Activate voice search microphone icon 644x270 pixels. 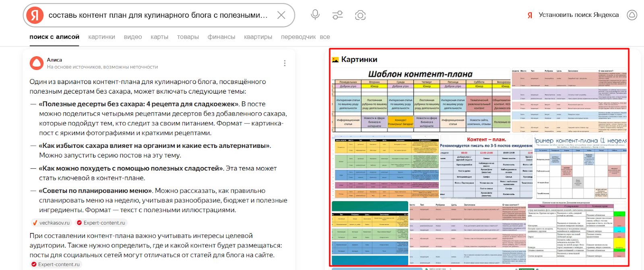click(315, 15)
